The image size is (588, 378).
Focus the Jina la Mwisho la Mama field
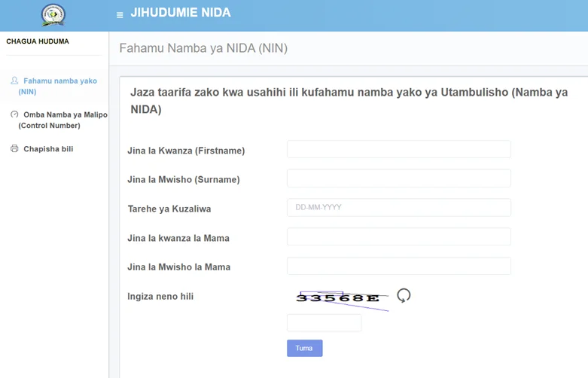click(398, 266)
